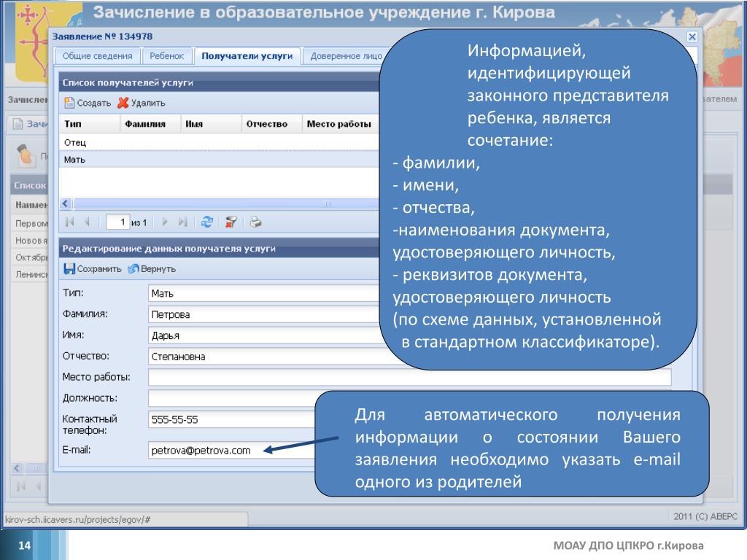Select the Получатели услуги tab
This screenshot has height=560, width=747.
(247, 56)
